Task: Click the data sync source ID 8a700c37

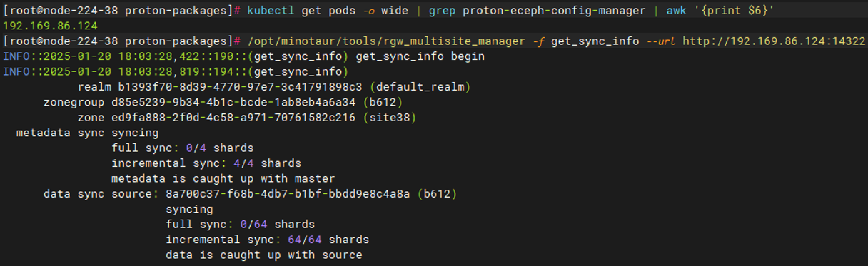Action: [288, 194]
